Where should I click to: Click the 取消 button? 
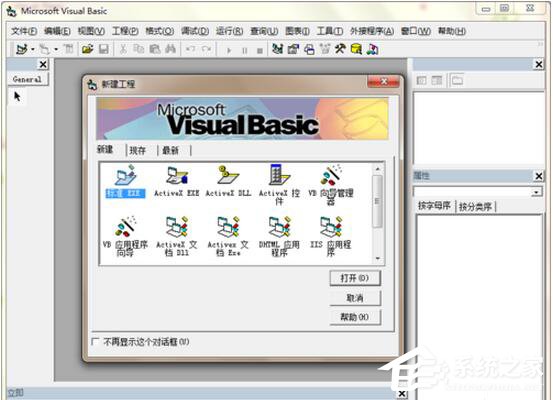click(x=355, y=298)
